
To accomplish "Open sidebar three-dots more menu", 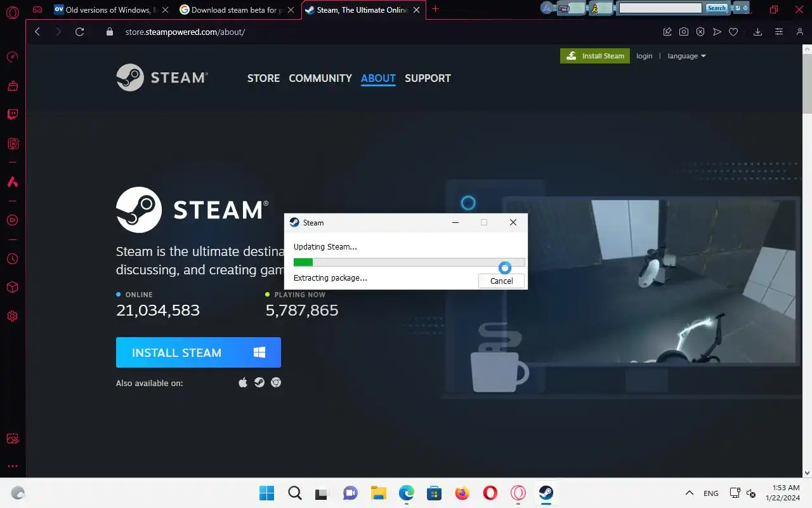I will point(12,466).
